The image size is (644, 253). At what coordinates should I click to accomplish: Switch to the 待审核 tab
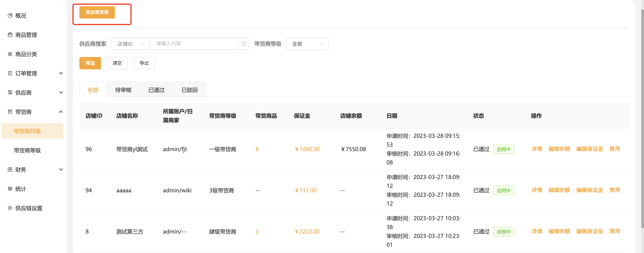(x=123, y=90)
